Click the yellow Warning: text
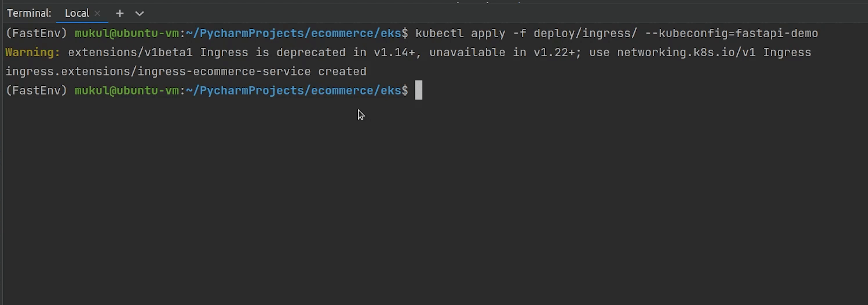 (33, 52)
